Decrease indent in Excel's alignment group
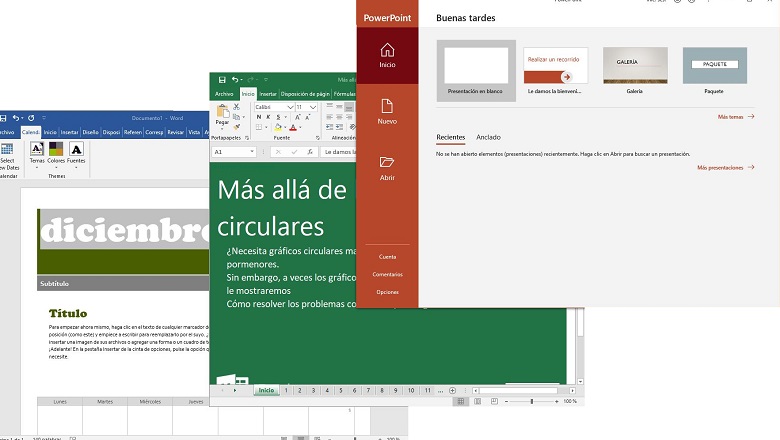 pyautogui.click(x=329, y=127)
